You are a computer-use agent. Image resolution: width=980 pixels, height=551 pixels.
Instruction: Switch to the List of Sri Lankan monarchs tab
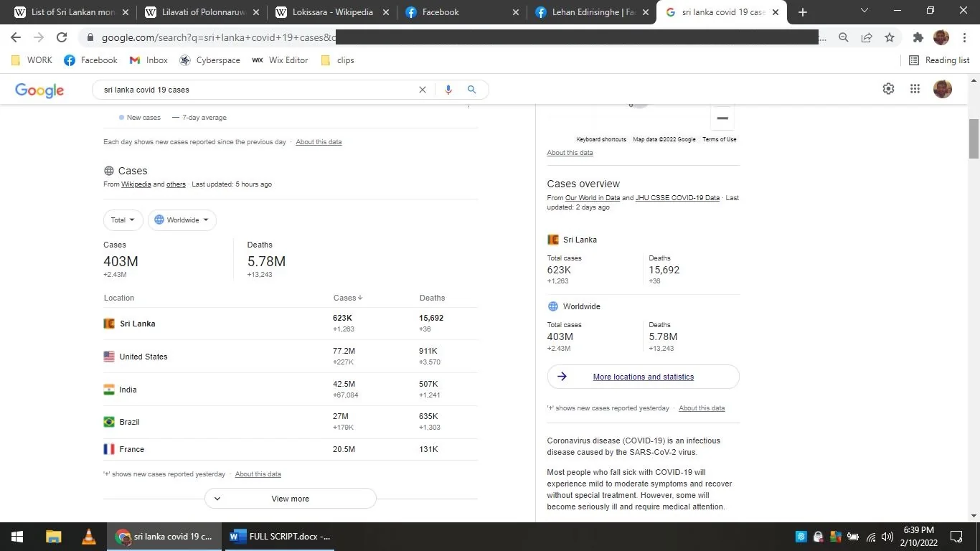tap(70, 12)
